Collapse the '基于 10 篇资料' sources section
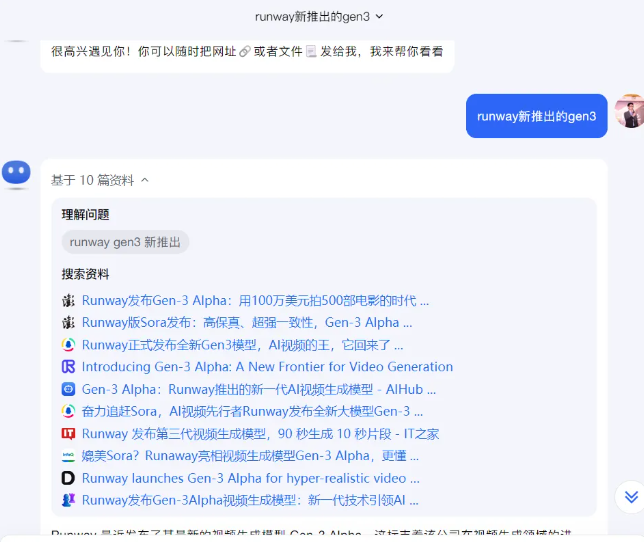 (99, 180)
